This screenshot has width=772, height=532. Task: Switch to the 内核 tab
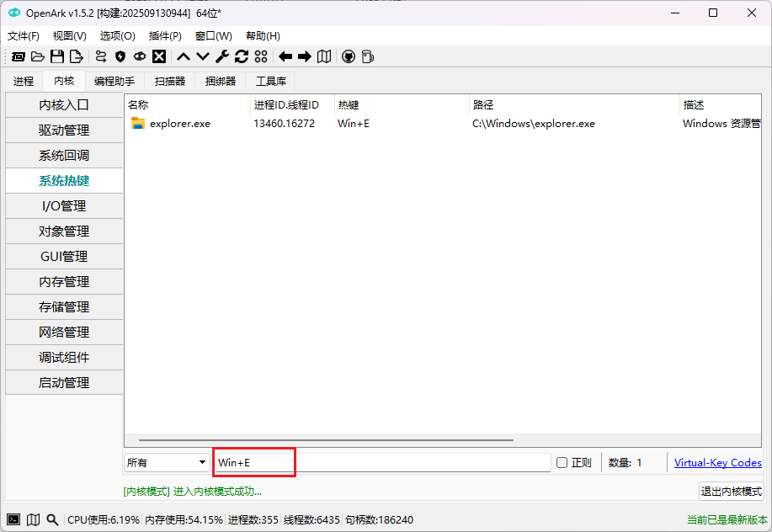coord(64,81)
